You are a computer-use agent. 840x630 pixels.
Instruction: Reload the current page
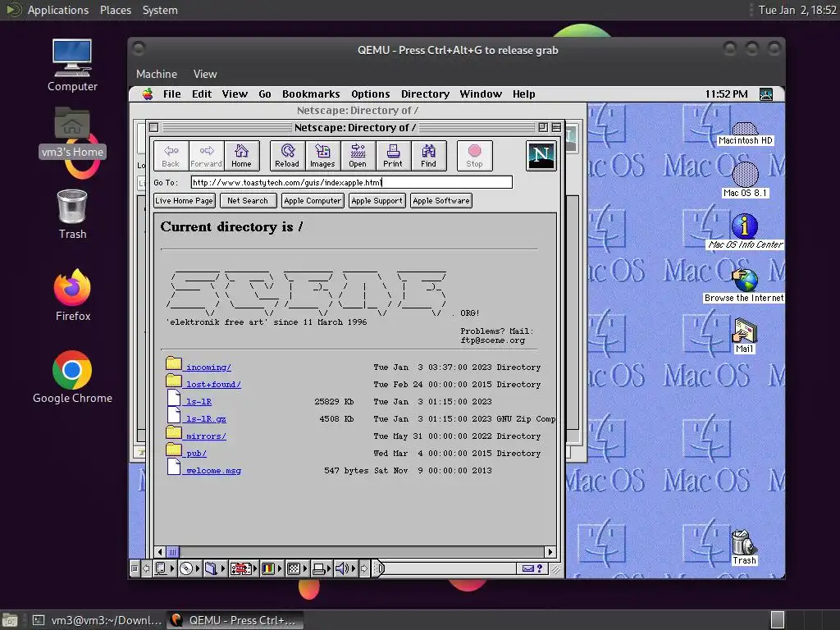click(x=287, y=156)
